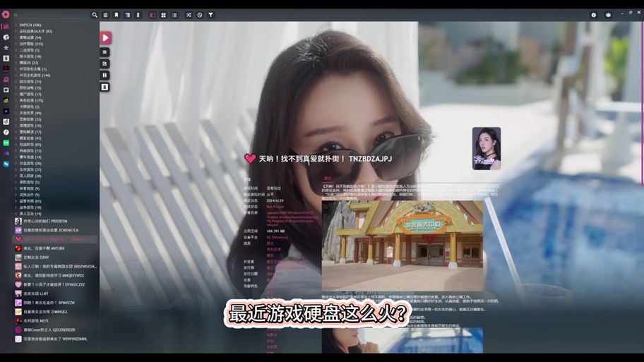Click the round white sidebar icon above the green one
The width and height of the screenshot is (644, 362).
pos(6,132)
